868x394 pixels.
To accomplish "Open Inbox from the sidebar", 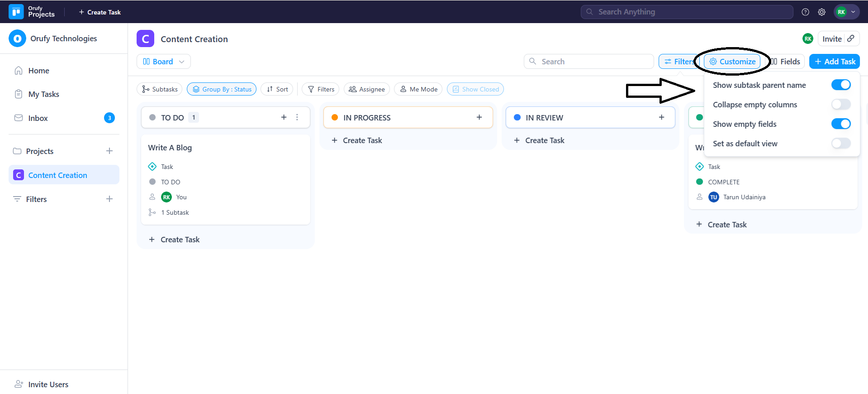I will (x=38, y=118).
